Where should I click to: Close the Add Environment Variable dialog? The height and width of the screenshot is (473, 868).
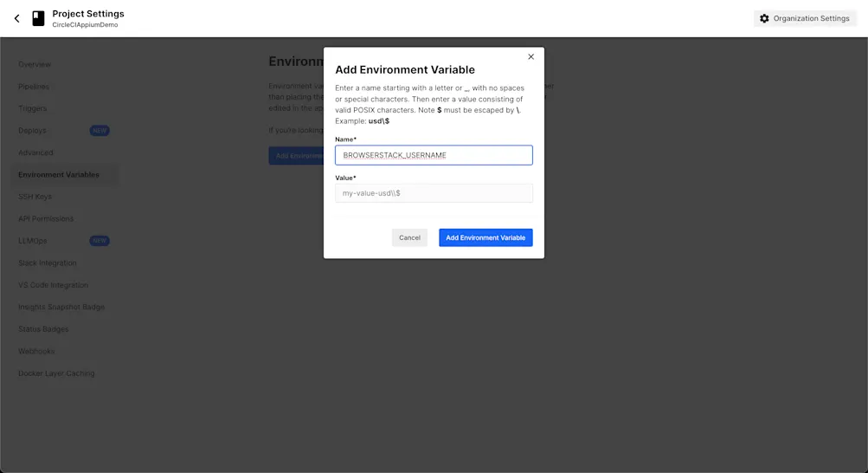pyautogui.click(x=530, y=56)
